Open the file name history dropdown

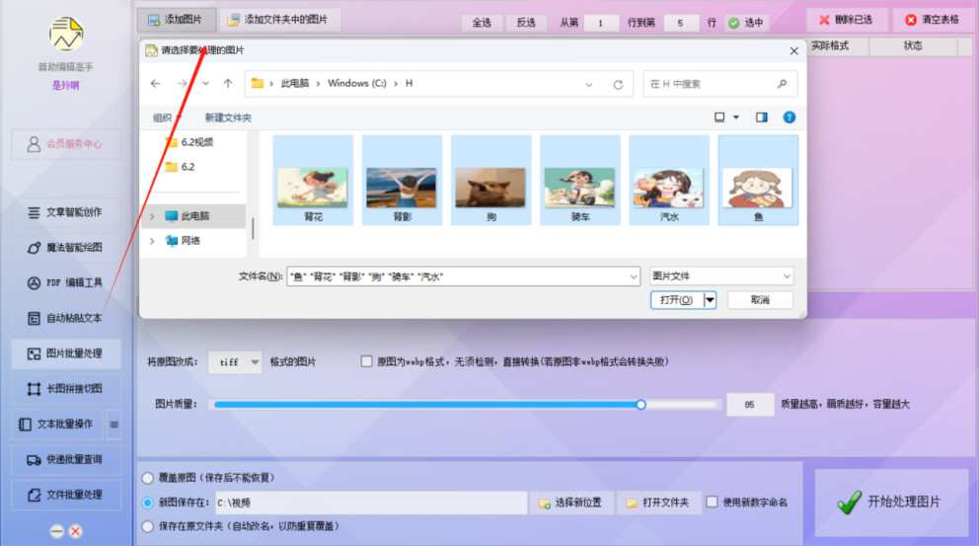coord(633,276)
